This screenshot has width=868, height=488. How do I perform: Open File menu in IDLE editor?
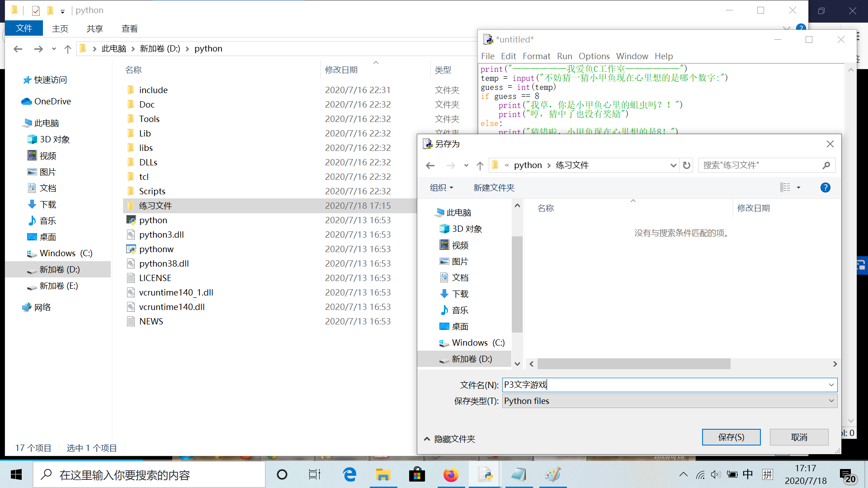pyautogui.click(x=487, y=56)
